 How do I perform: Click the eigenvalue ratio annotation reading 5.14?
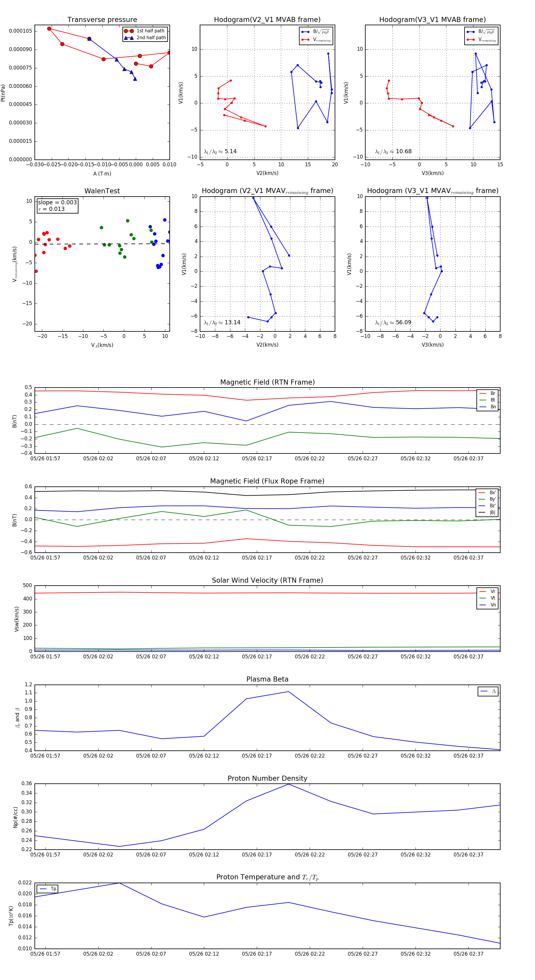(220, 151)
